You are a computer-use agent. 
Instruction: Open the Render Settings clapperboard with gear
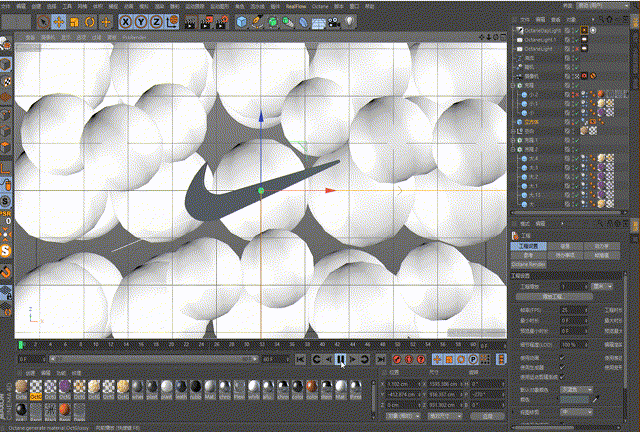tap(221, 22)
